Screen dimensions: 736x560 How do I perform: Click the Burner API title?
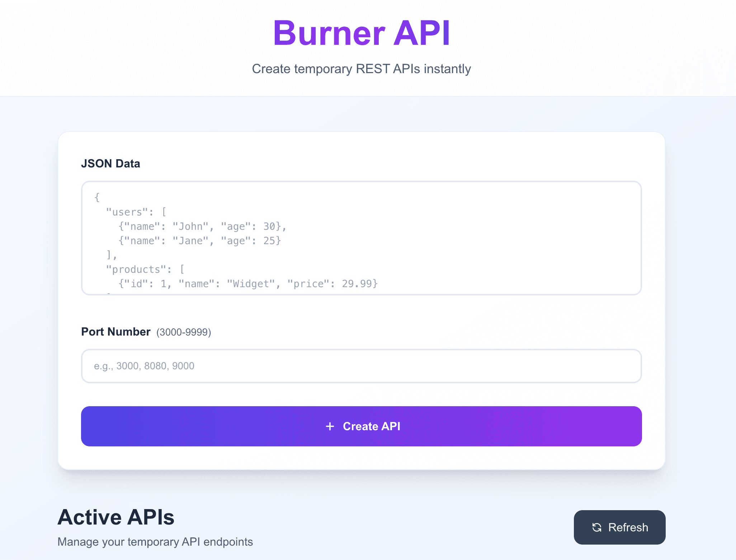[361, 33]
